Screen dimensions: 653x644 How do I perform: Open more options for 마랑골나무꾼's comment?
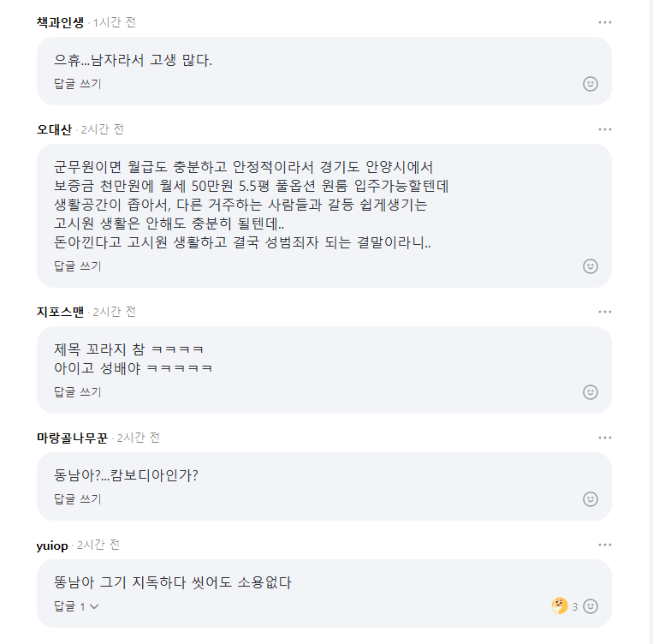point(605,438)
